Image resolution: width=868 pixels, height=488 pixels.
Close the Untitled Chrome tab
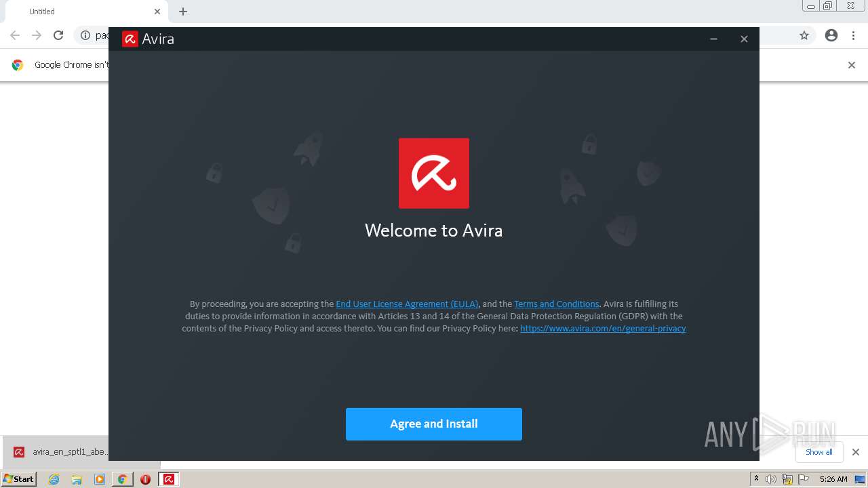(x=157, y=12)
